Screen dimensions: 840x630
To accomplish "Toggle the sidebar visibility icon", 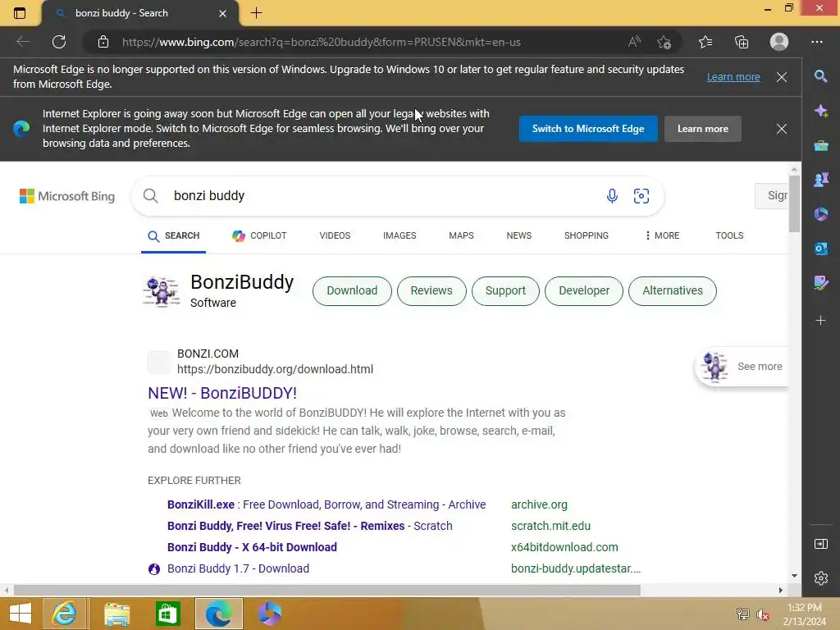I will point(820,544).
